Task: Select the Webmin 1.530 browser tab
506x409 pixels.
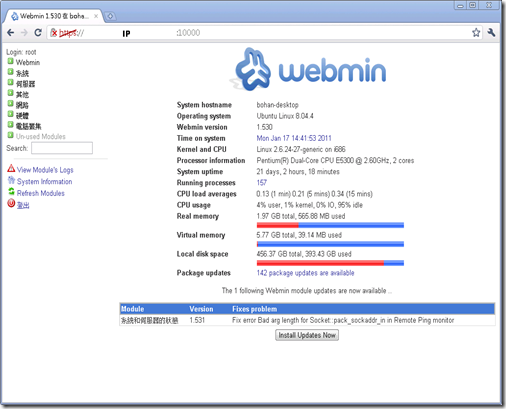Action: (x=54, y=16)
